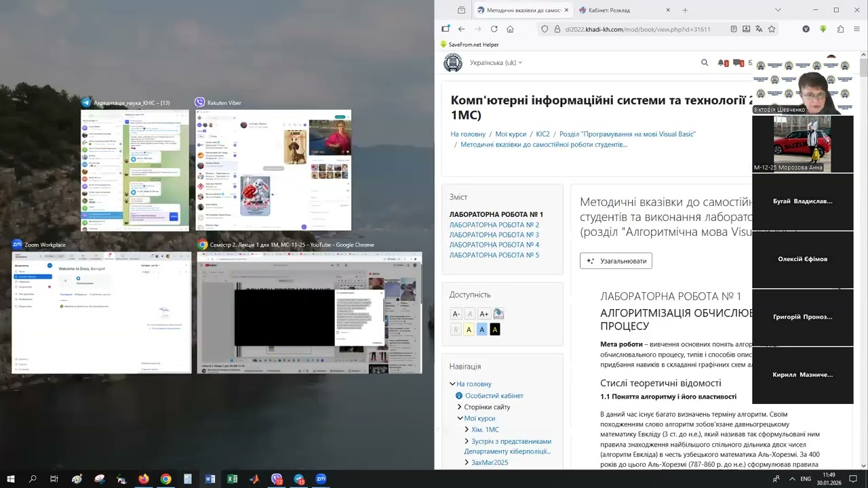Select the Telegram Акредитація_наука window thumbnail

point(135,170)
